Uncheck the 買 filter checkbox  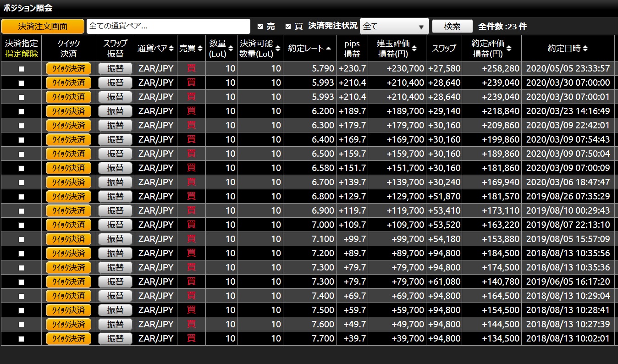[x=288, y=27]
